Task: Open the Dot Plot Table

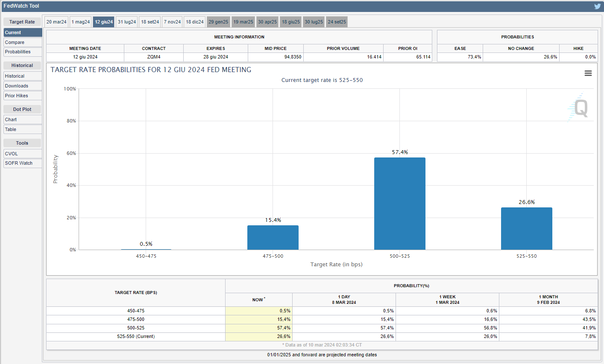Action: click(23, 129)
